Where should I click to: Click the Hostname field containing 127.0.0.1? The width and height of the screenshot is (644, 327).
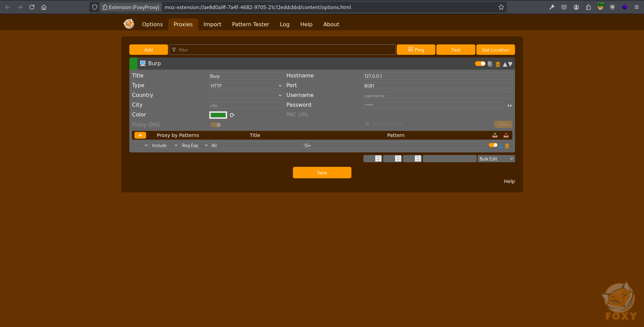(438, 76)
